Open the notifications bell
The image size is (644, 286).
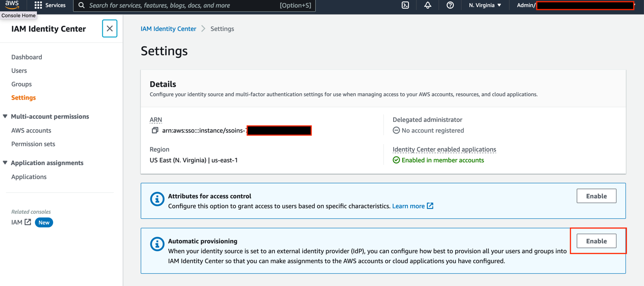point(428,5)
